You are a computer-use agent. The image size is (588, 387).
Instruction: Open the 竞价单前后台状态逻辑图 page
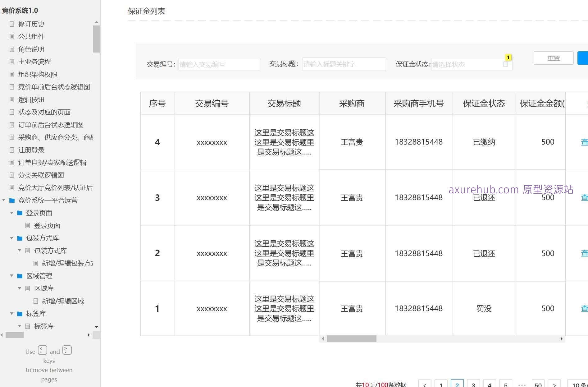pyautogui.click(x=54, y=87)
